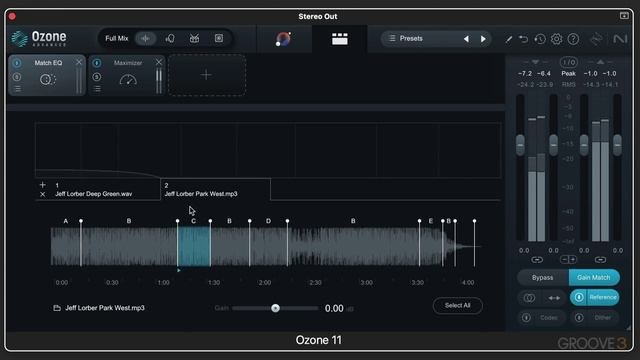The width and height of the screenshot is (640, 360).
Task: Click the Ozone logo
Action: tap(39, 39)
